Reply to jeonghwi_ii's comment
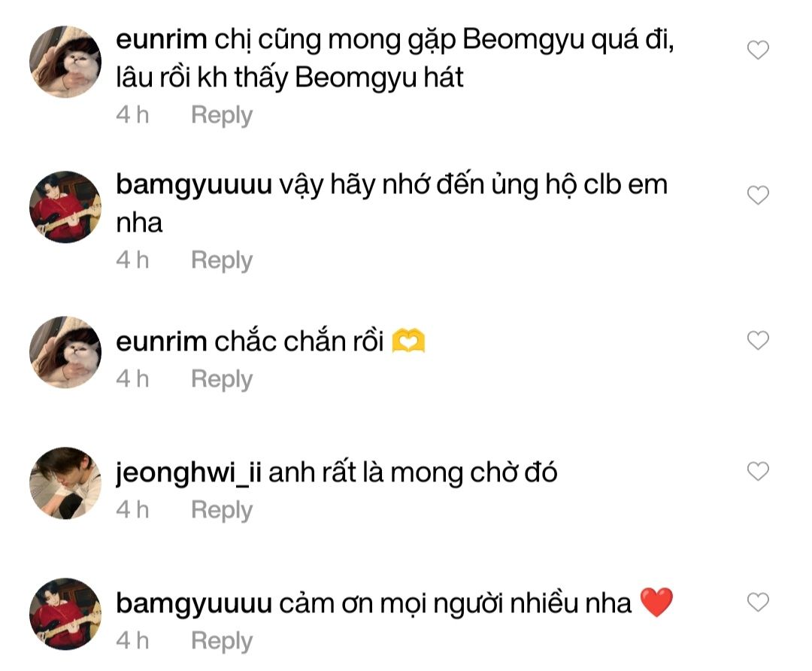This screenshot has height=671, width=812. point(222,510)
